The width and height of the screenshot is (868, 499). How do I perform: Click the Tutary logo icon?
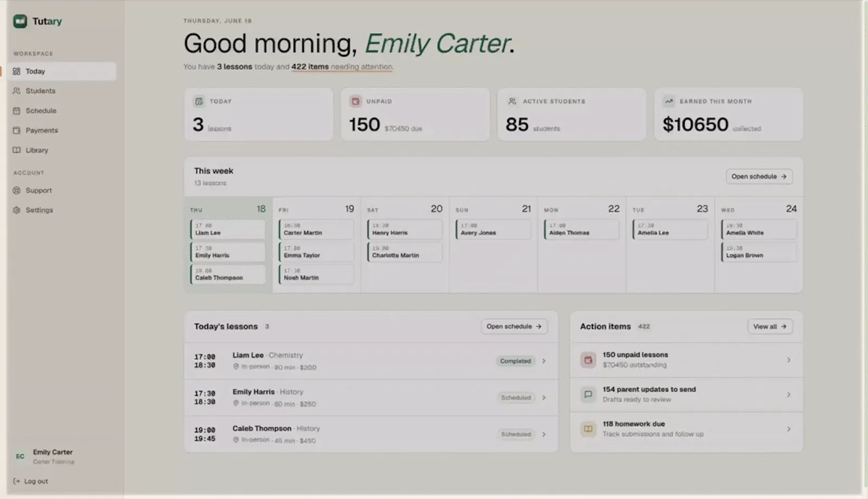pyautogui.click(x=20, y=21)
